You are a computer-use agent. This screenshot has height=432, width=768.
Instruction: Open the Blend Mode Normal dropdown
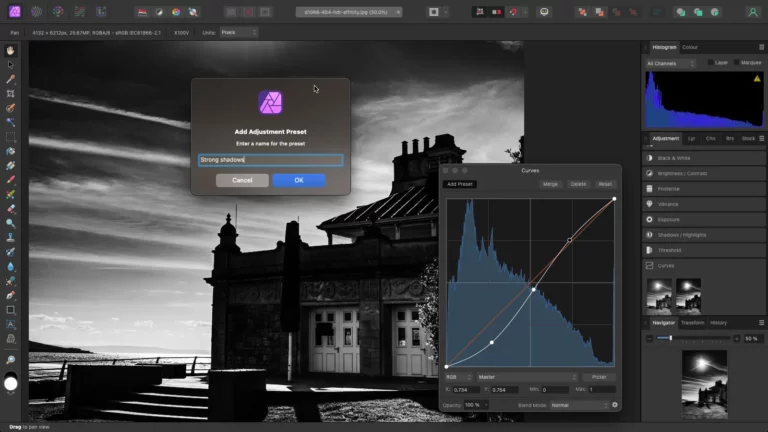(578, 405)
